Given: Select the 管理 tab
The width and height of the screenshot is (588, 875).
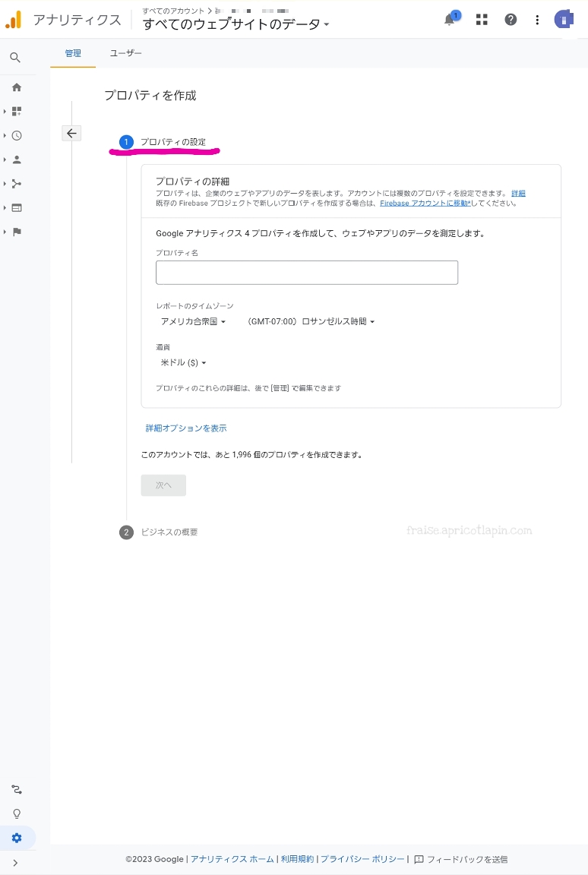Looking at the screenshot, I should point(73,53).
